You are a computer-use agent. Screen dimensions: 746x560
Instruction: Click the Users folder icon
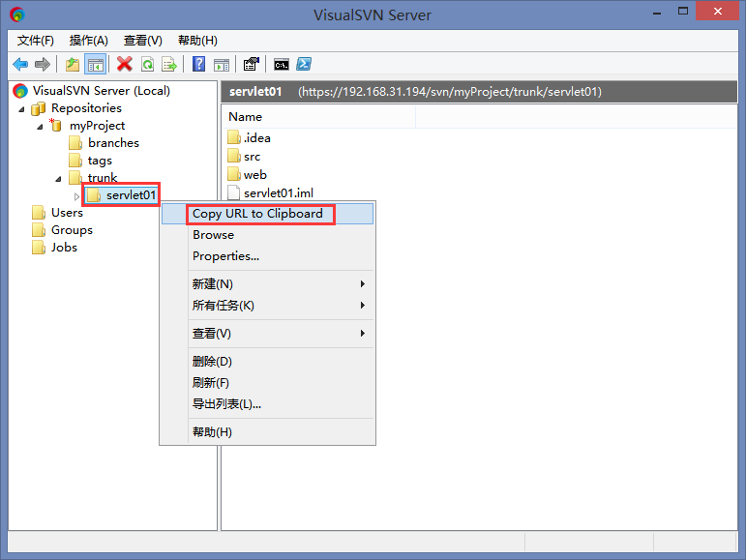(x=39, y=213)
